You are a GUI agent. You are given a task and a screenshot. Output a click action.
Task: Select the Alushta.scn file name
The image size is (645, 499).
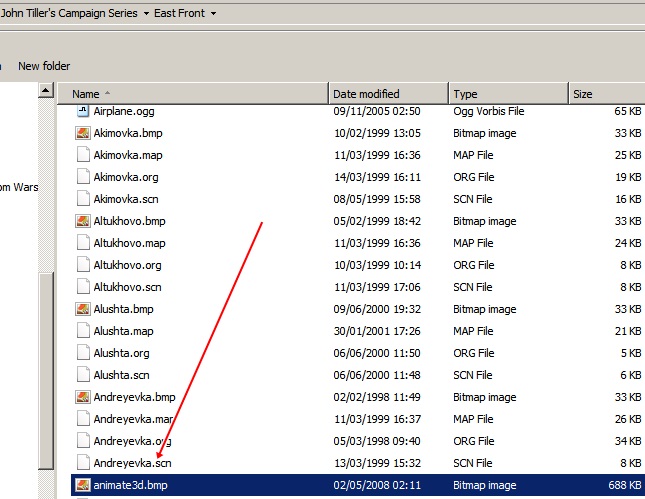coord(121,375)
